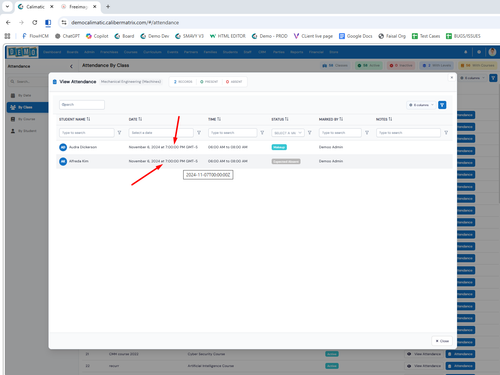Click Alfreda Kim's grey status badge
The height and width of the screenshot is (375, 500).
tap(286, 161)
